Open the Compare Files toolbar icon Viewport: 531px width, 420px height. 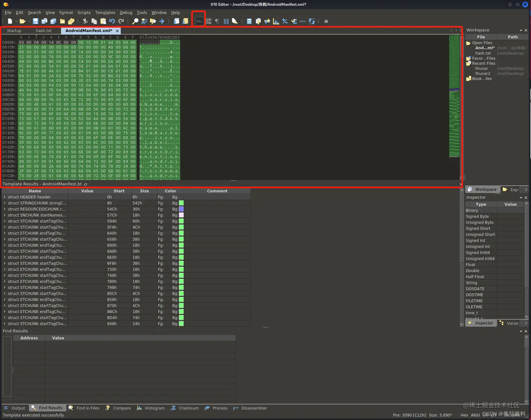point(258,21)
